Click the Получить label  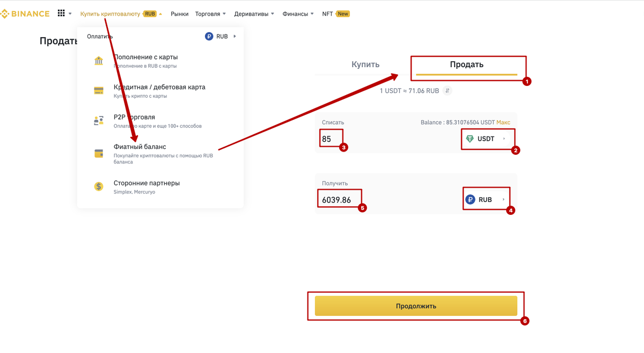(335, 183)
